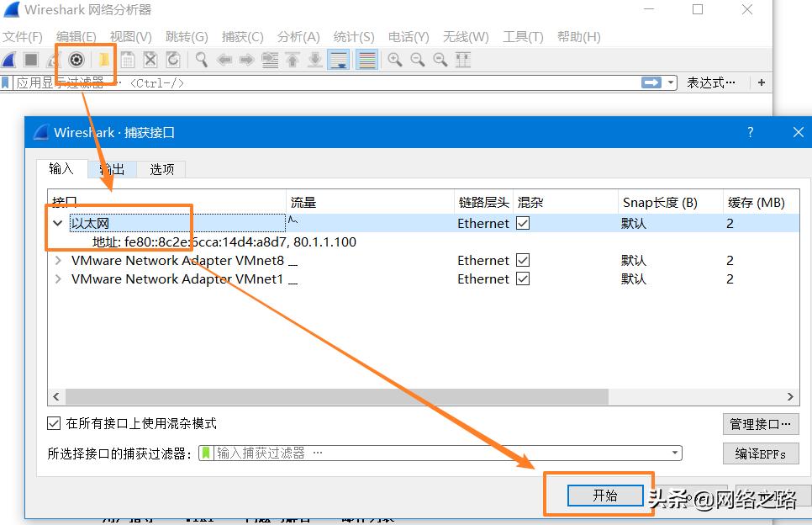Disable 混杂 checkbox for 以太网 interface

tap(524, 223)
